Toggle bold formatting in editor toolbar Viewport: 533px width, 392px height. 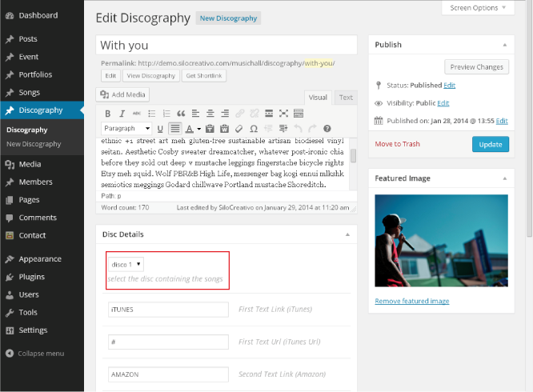click(x=108, y=114)
